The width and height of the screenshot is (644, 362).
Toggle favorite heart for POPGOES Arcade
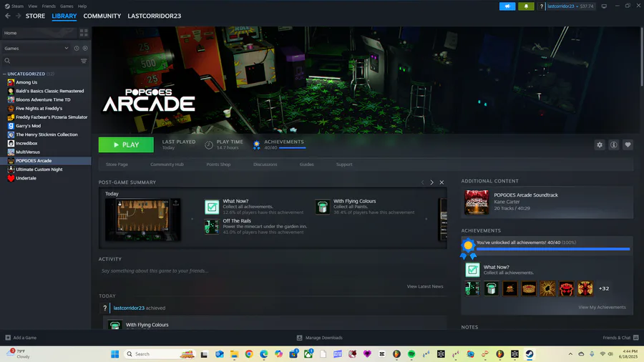(628, 145)
